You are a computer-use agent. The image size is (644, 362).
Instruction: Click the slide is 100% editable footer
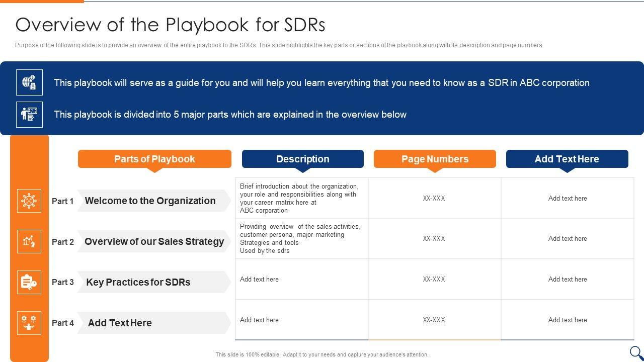point(322,354)
